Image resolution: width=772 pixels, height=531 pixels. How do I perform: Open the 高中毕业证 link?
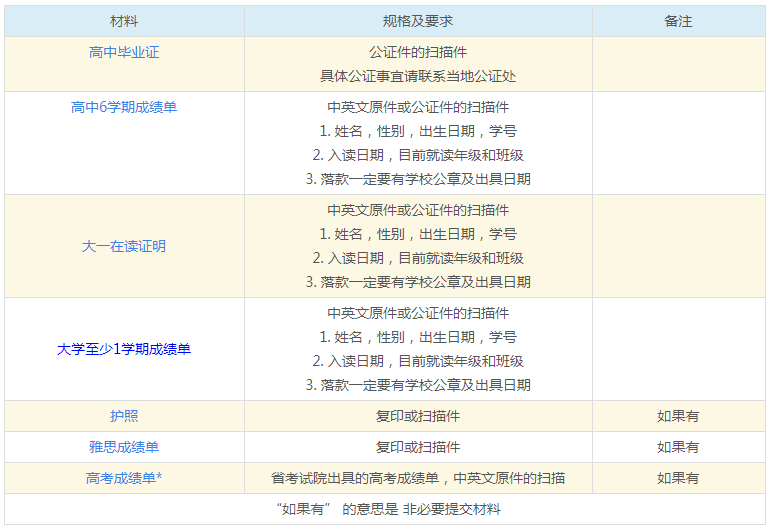click(x=124, y=52)
